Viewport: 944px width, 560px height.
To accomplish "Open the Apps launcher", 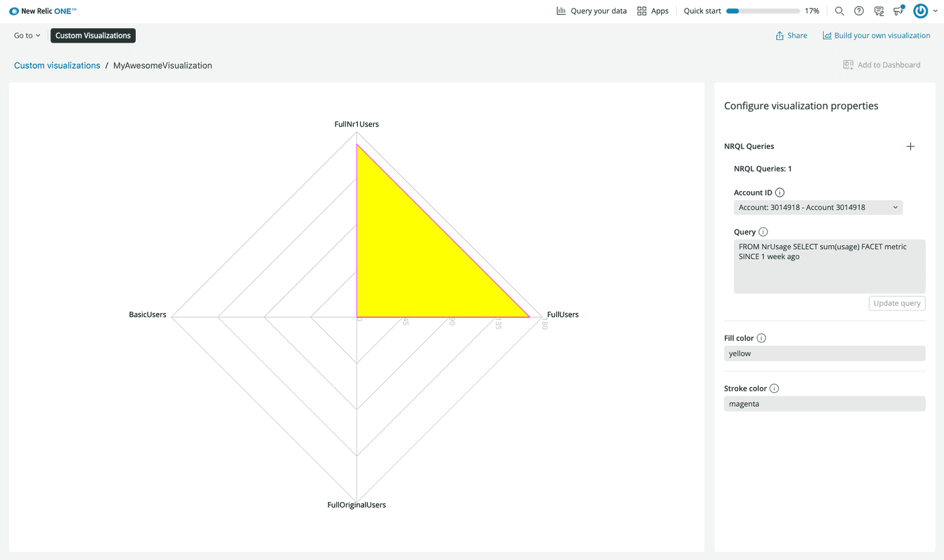I will 653,11.
